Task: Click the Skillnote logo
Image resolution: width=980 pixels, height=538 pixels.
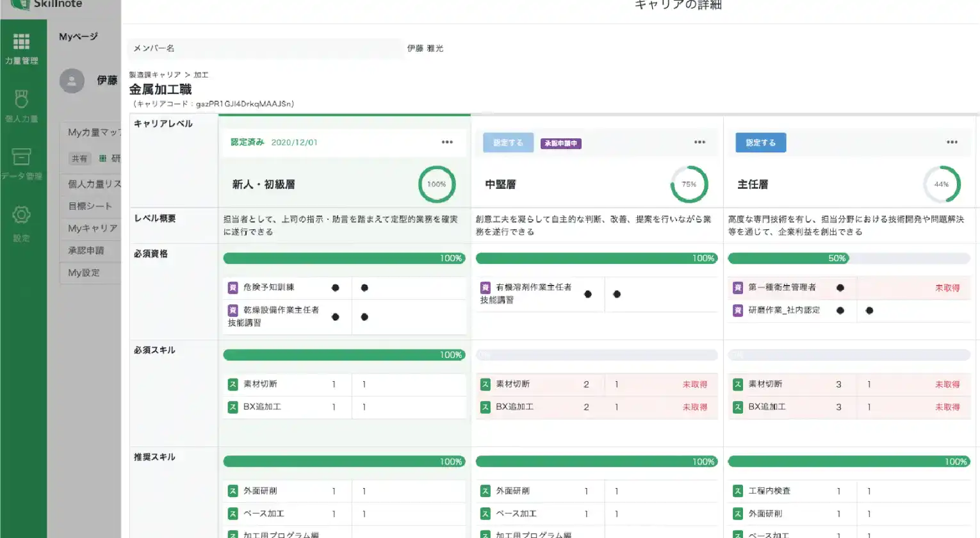Action: (x=46, y=4)
